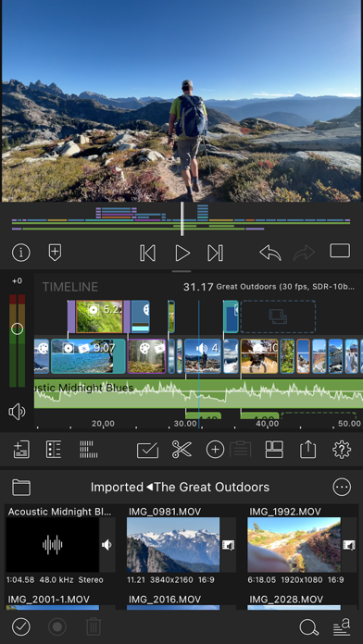The image size is (363, 644).
Task: Open export share icon
Action: pos(307,450)
